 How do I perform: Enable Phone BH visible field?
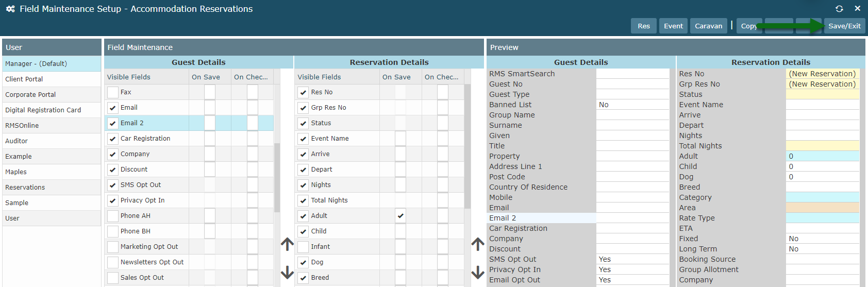113,231
